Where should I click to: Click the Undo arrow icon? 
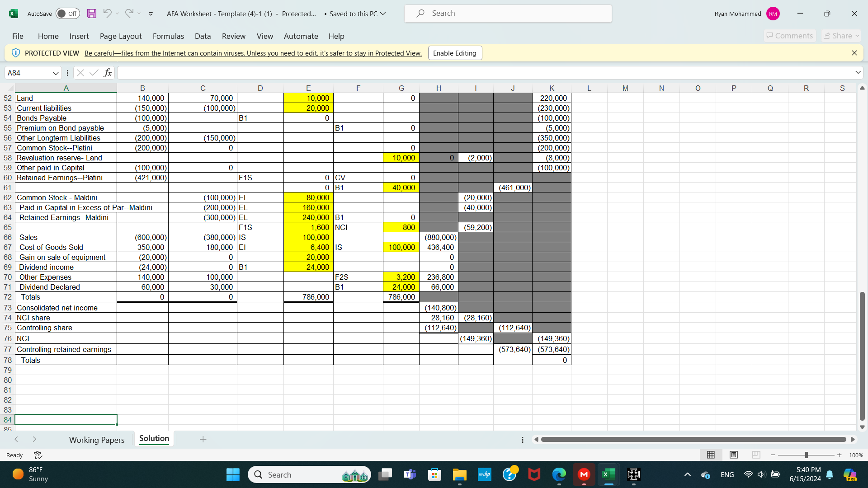click(107, 14)
